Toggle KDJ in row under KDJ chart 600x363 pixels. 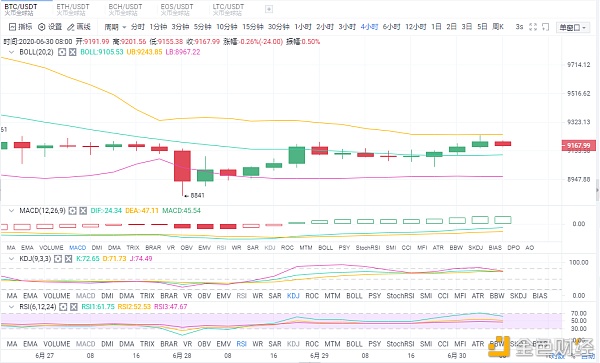pos(293,296)
